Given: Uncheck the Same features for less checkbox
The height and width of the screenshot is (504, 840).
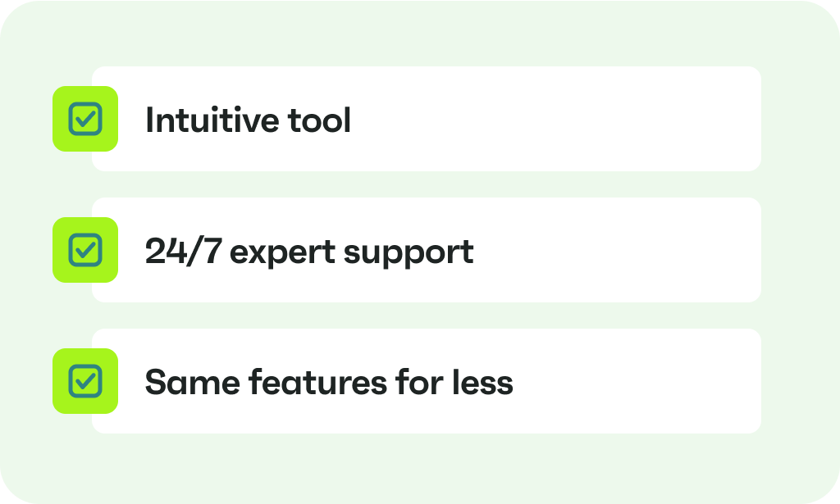Looking at the screenshot, I should click(x=85, y=381).
